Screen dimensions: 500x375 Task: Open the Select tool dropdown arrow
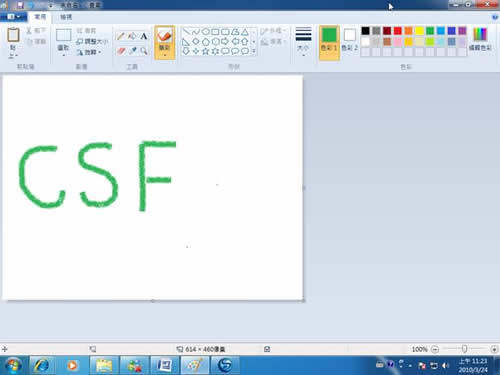click(63, 55)
